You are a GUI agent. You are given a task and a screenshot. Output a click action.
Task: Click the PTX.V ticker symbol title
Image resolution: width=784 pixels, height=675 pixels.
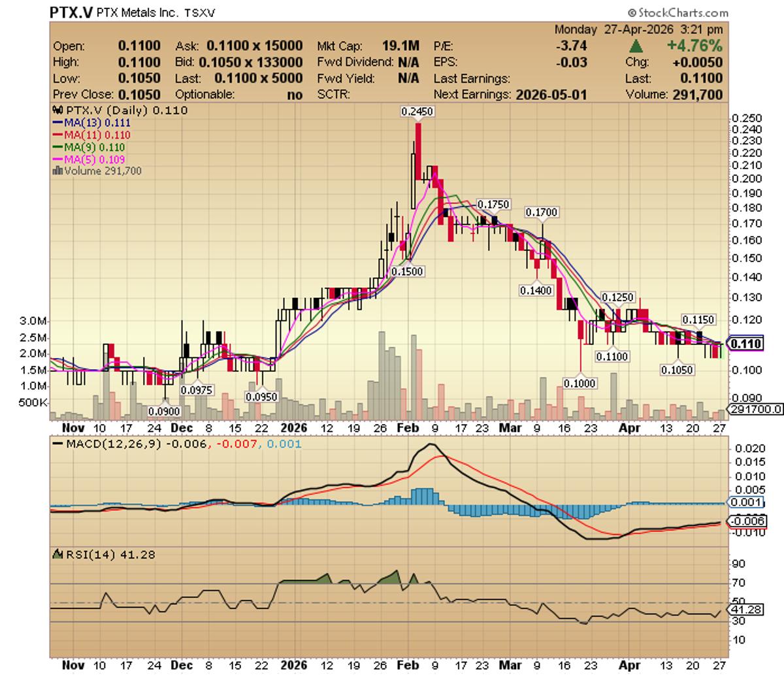pos(71,12)
